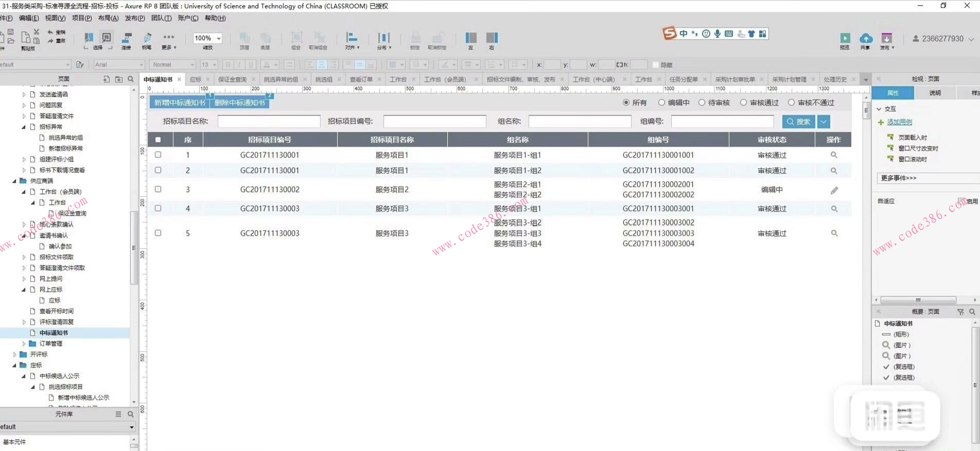The width and height of the screenshot is (980, 451).
Task: Click the pencil edit icon in row 3
Action: (x=834, y=190)
